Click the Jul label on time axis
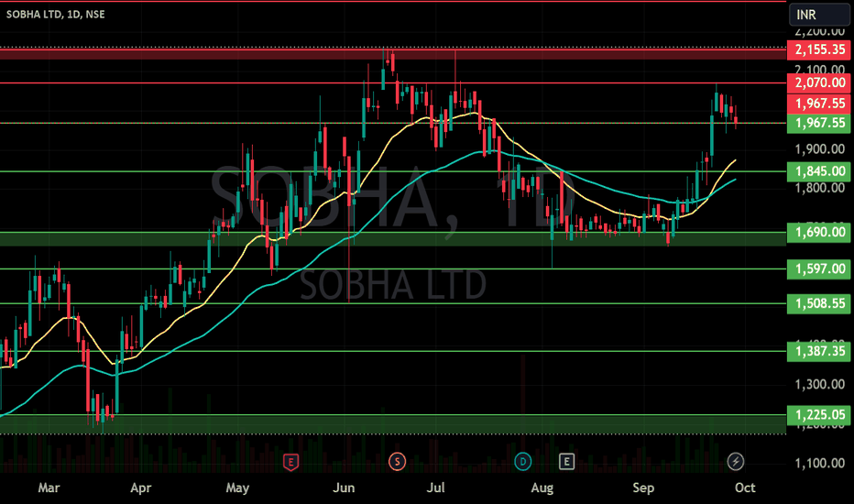854x504 pixels. [436, 488]
